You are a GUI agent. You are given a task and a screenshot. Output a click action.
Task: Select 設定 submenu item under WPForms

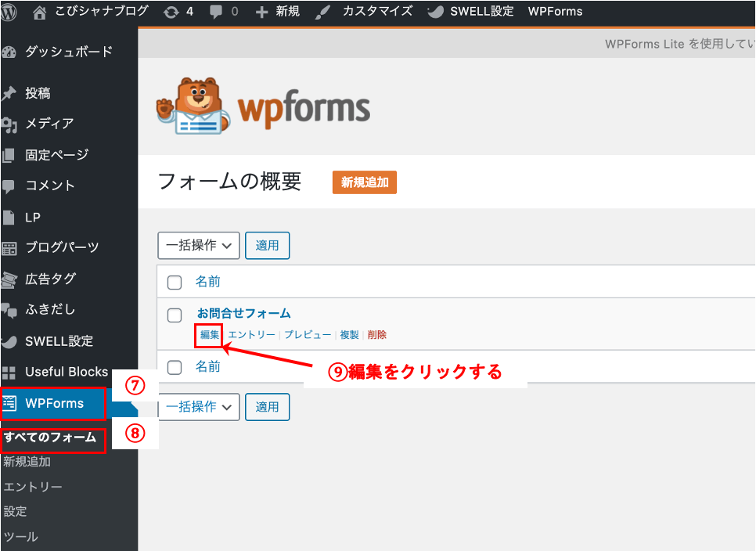15,511
